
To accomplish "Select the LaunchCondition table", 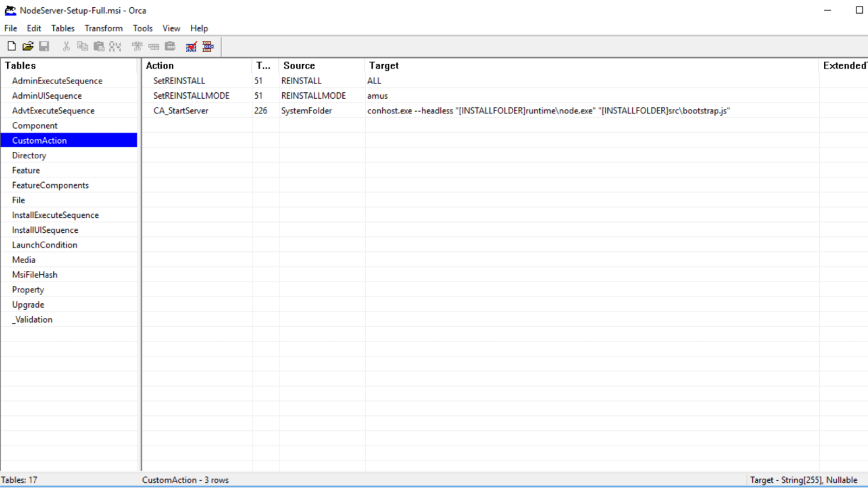I will pyautogui.click(x=44, y=245).
